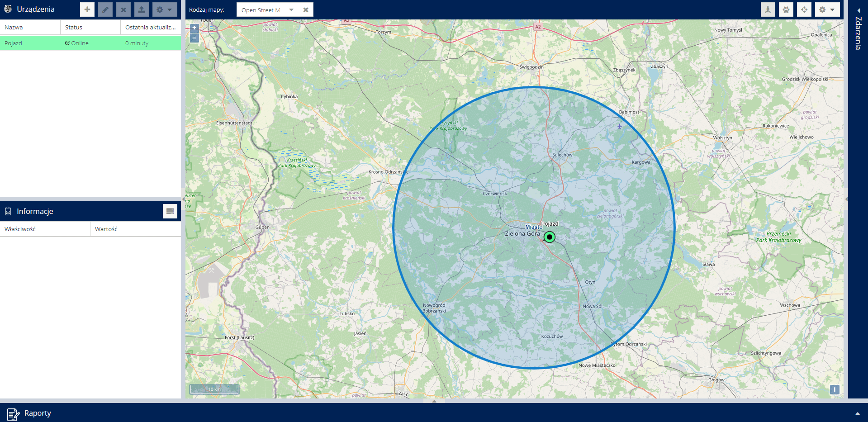Click the Raporty panel title
Screen dimensions: 868x422
click(38, 413)
